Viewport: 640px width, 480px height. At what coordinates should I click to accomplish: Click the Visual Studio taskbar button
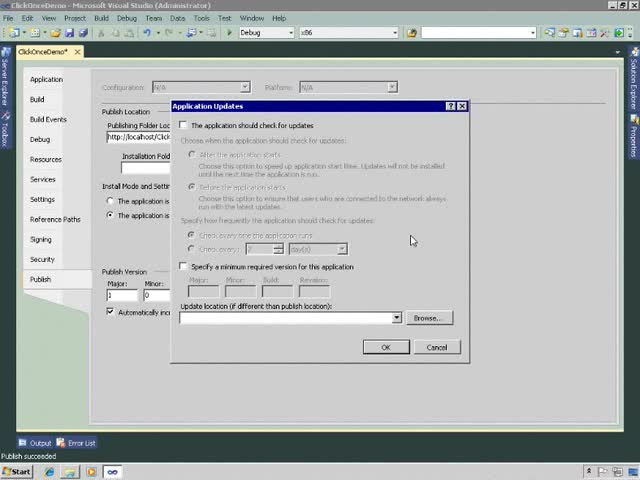112,472
